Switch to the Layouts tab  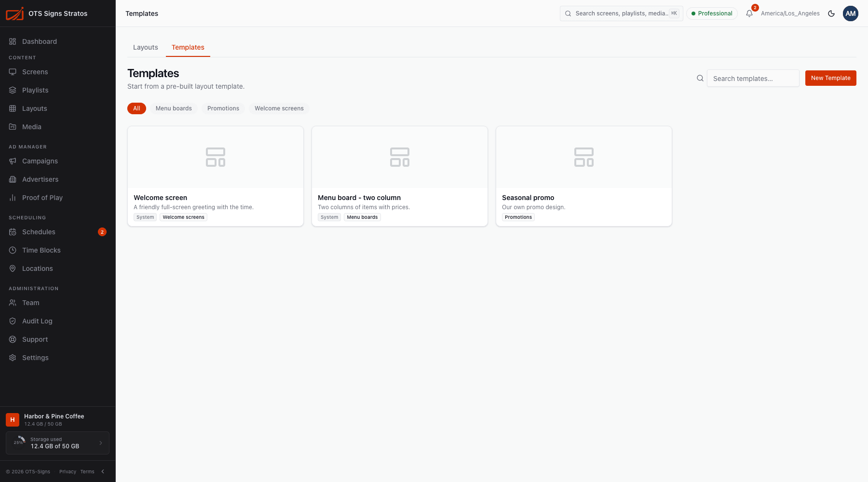(146, 47)
